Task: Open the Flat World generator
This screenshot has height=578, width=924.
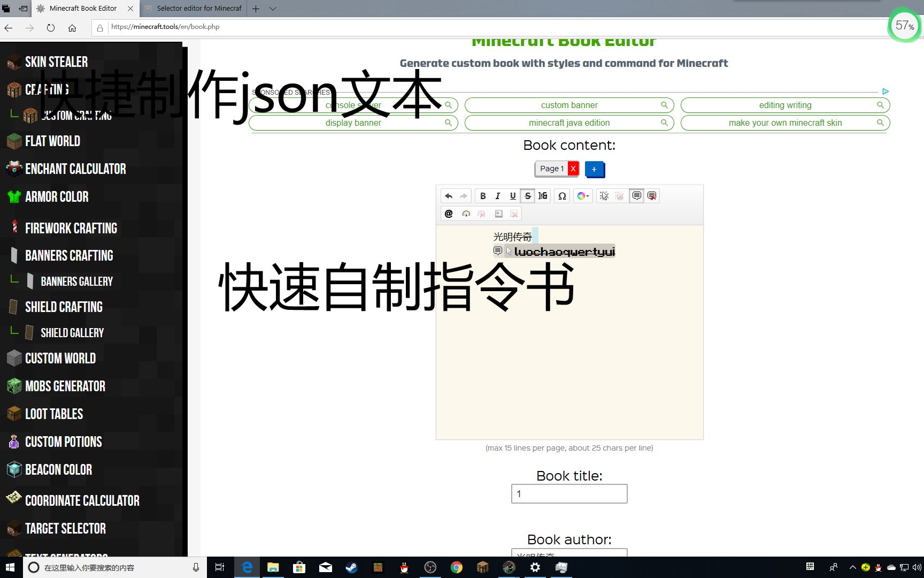Action: pos(52,141)
